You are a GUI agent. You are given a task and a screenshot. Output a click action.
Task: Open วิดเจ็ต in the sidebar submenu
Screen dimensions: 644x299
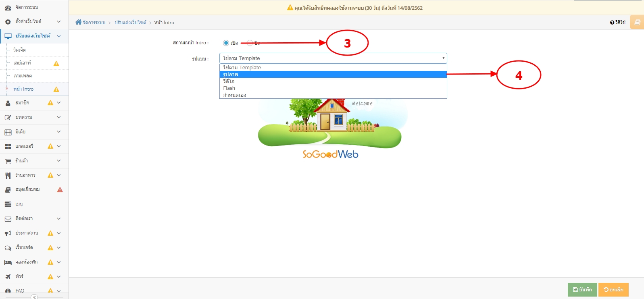point(19,50)
